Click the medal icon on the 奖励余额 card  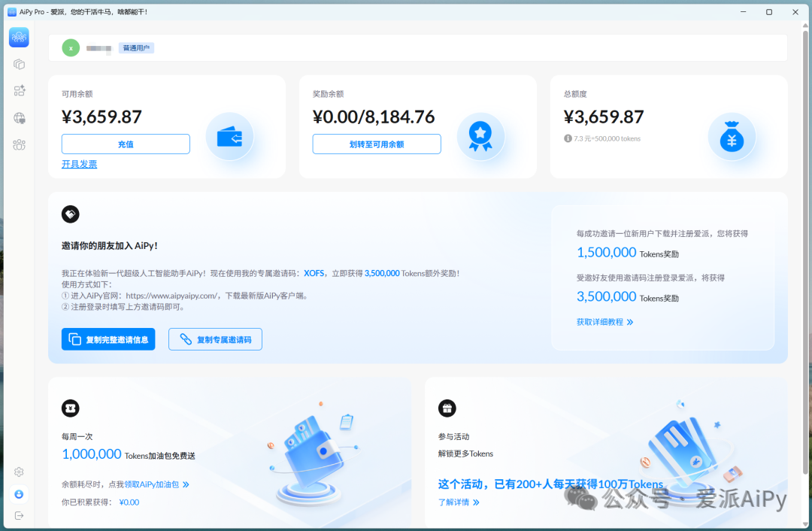[480, 136]
